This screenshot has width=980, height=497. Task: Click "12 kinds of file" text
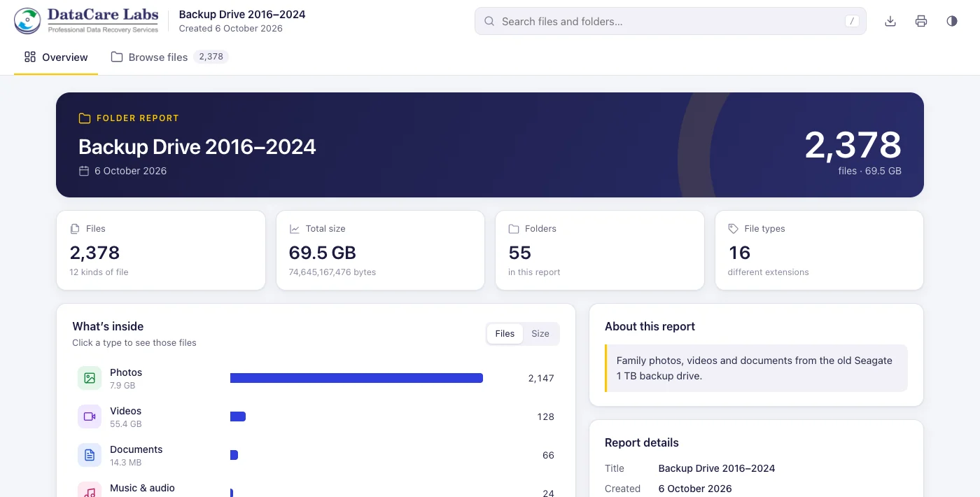(x=99, y=272)
